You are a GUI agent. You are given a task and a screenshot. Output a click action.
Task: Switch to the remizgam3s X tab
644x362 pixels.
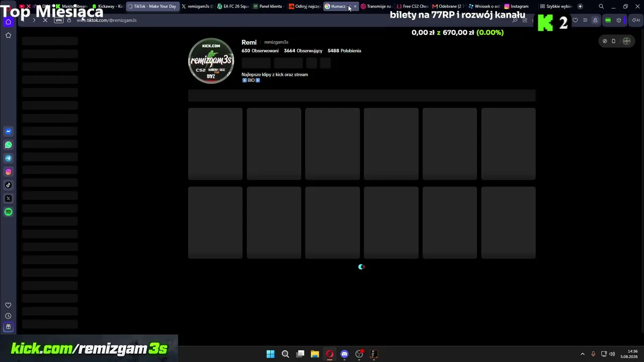[197, 7]
